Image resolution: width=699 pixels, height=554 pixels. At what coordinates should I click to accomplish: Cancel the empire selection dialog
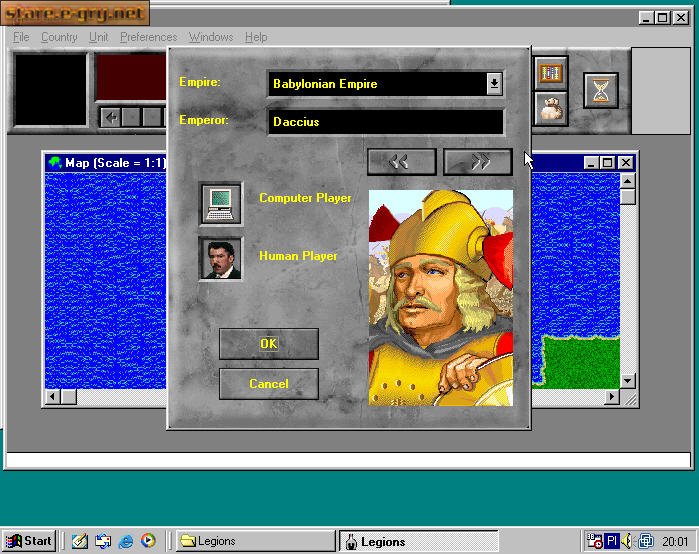point(269,384)
